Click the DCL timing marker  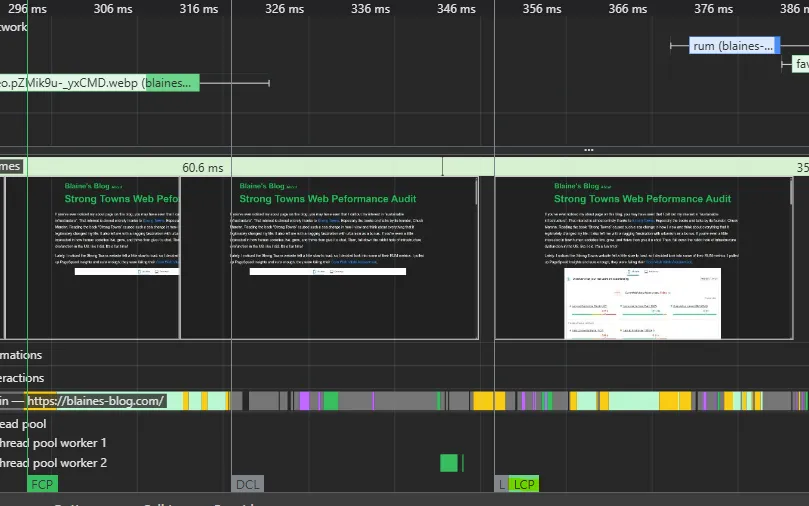pos(248,484)
